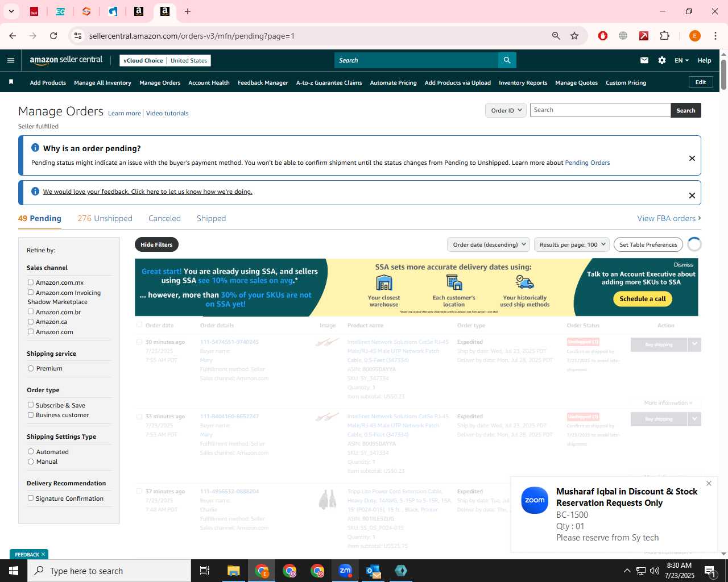Check the Amazon.ca sales channel

[31, 322]
